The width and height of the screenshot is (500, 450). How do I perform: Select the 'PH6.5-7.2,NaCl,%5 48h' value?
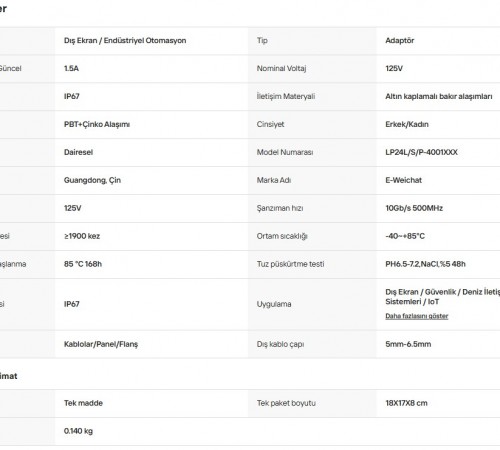425,264
